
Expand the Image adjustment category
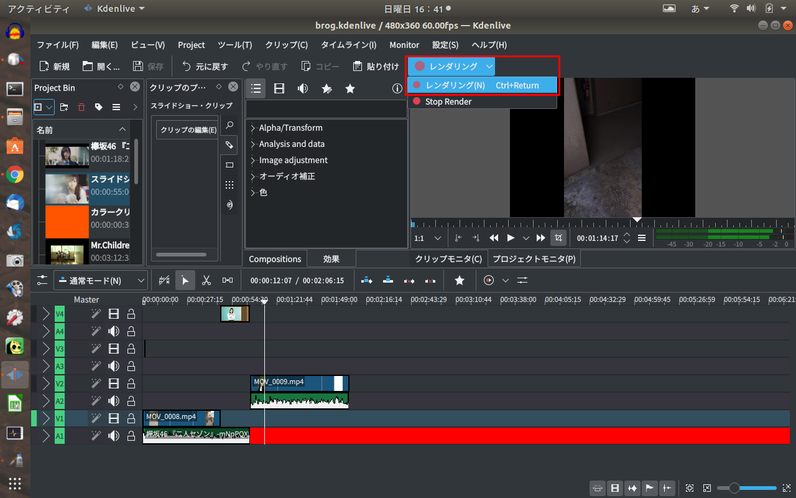pos(253,160)
